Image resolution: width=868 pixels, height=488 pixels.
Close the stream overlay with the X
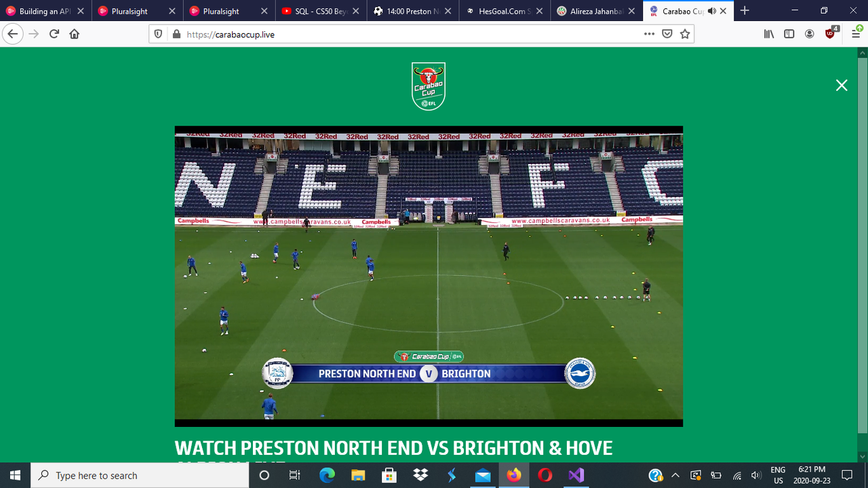point(842,85)
